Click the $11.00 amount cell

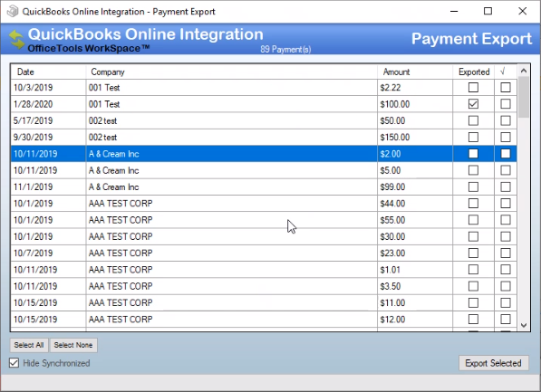coord(415,302)
